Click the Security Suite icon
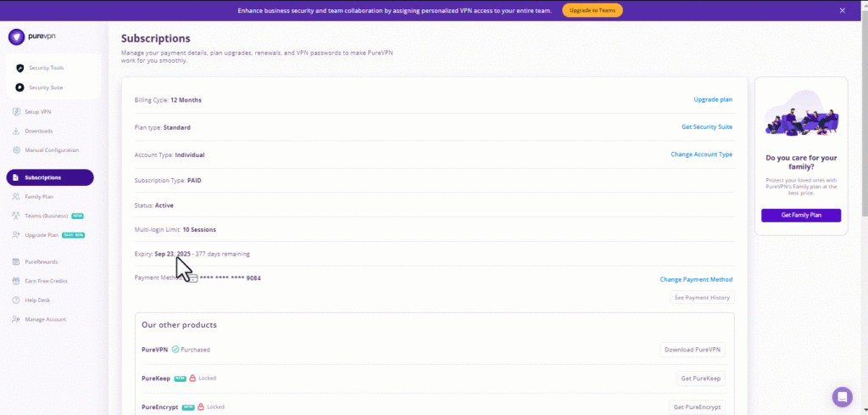This screenshot has width=868, height=415. (20, 87)
